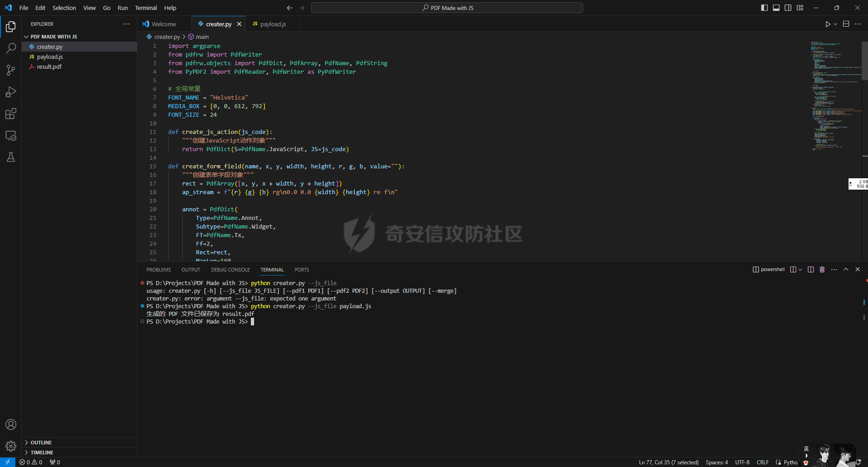The width and height of the screenshot is (868, 467).
Task: Go back with navigation arrow
Action: (290, 8)
